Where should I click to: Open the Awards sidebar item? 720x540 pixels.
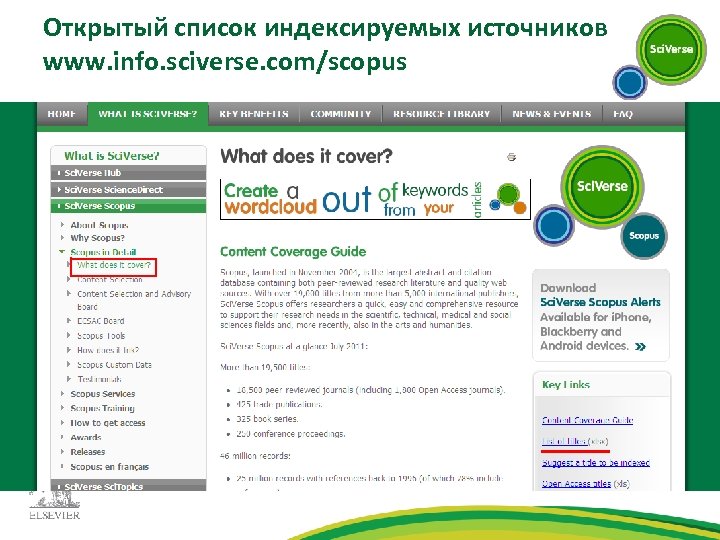pos(85,438)
